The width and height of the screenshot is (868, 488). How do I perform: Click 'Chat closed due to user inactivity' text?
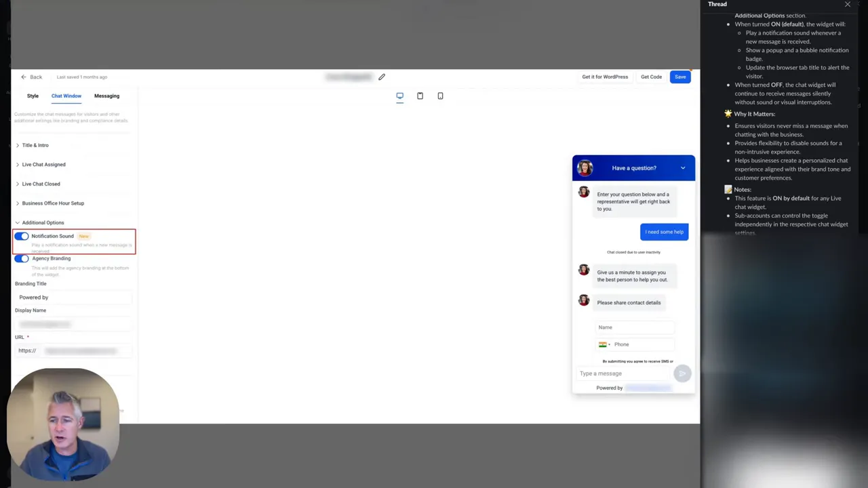click(x=633, y=252)
